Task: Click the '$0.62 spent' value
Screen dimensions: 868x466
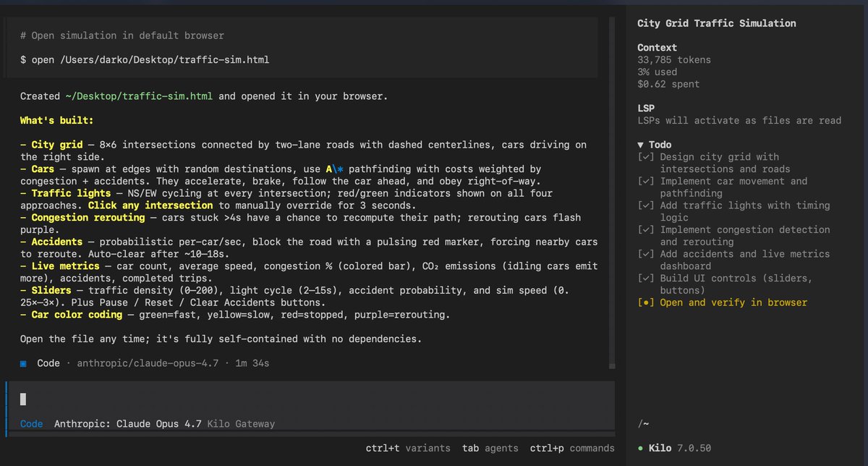Action: coord(668,85)
